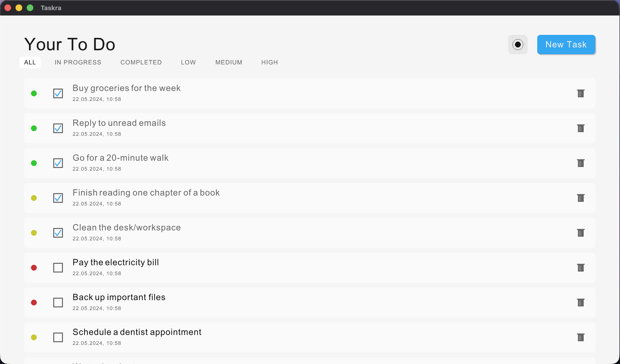Viewport: 620px width, 364px height.
Task: Delete the Reply to unread emails task
Action: tap(580, 128)
